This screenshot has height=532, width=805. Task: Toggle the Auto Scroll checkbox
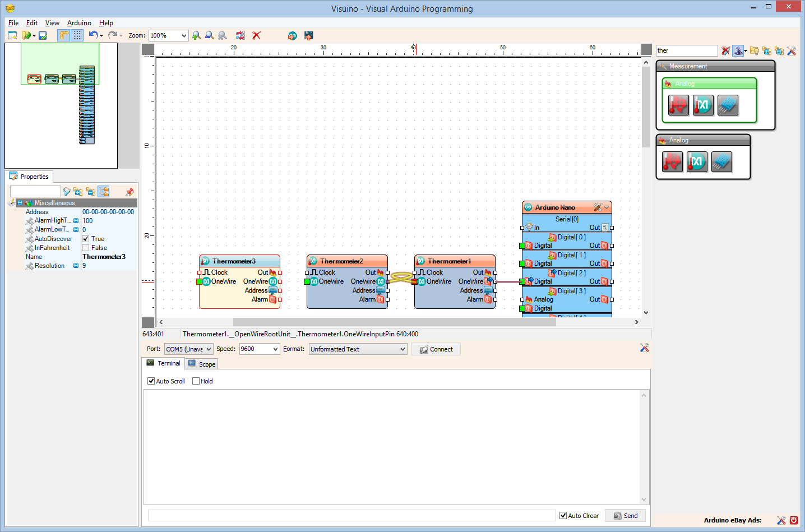click(151, 381)
